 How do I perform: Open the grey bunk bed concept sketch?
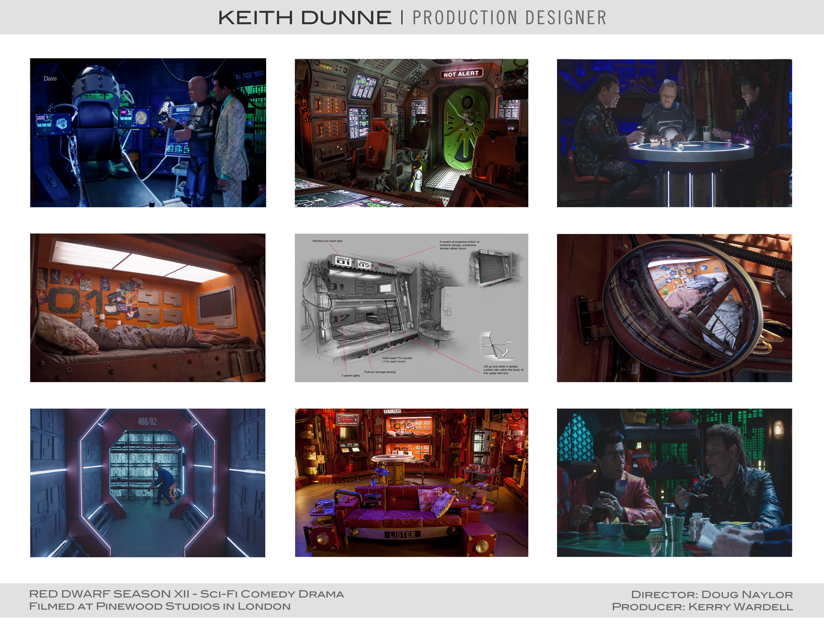tap(411, 308)
